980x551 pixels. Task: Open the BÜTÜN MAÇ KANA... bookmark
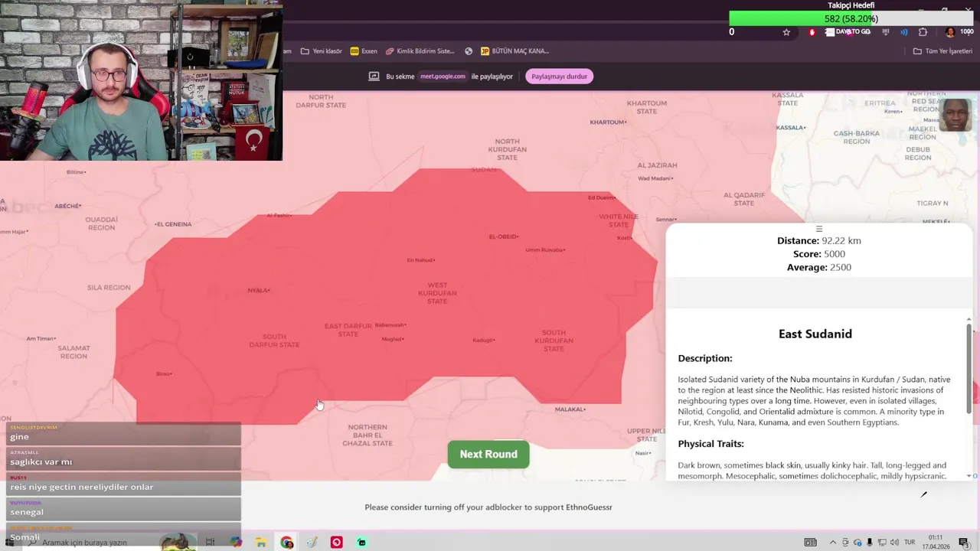[514, 51]
